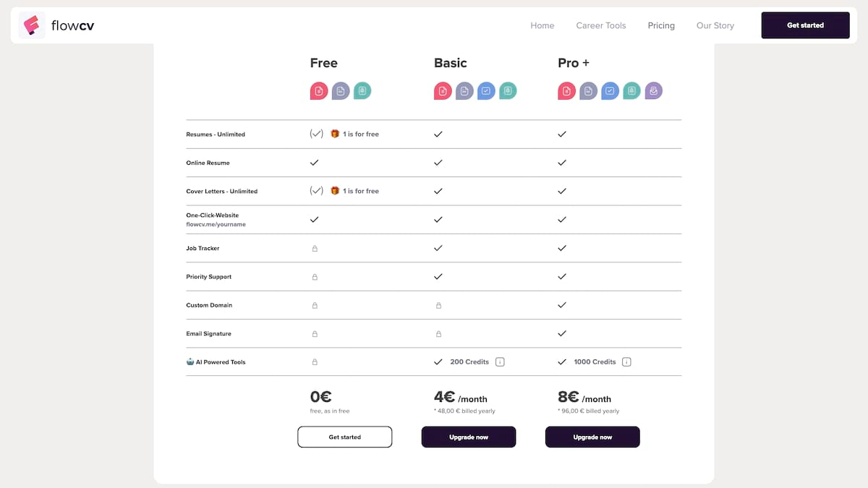Click the gray cover letter icon under Pro+
Screen dimensions: 868x488
coord(588,90)
